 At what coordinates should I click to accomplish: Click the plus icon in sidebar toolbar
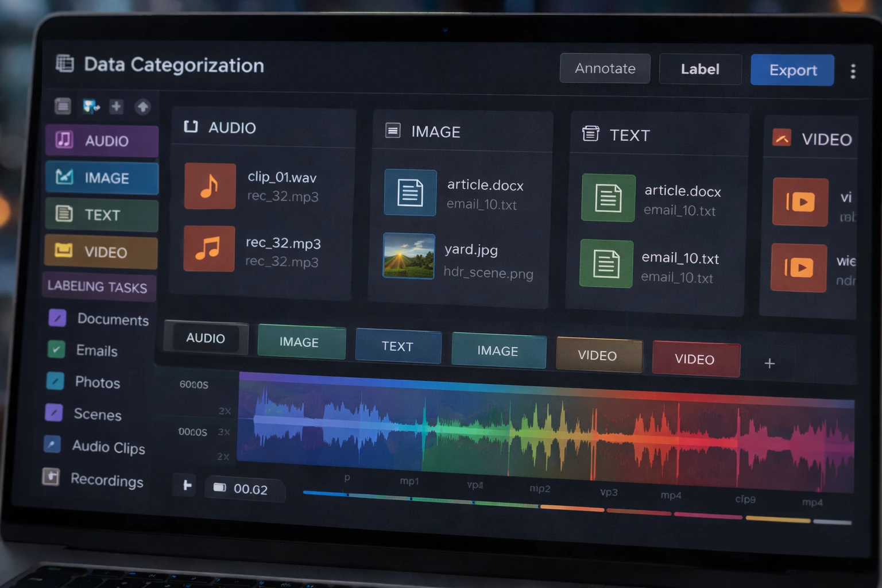(117, 106)
